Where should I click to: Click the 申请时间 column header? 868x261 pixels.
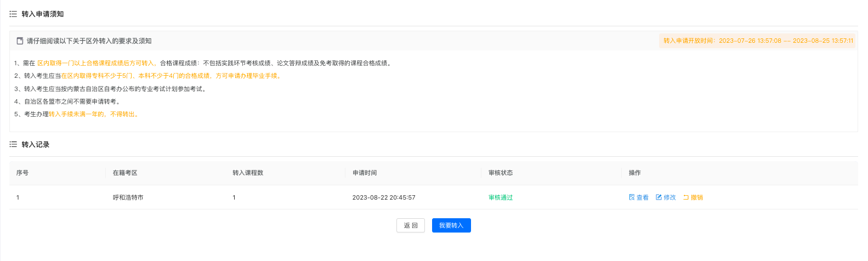click(x=365, y=173)
